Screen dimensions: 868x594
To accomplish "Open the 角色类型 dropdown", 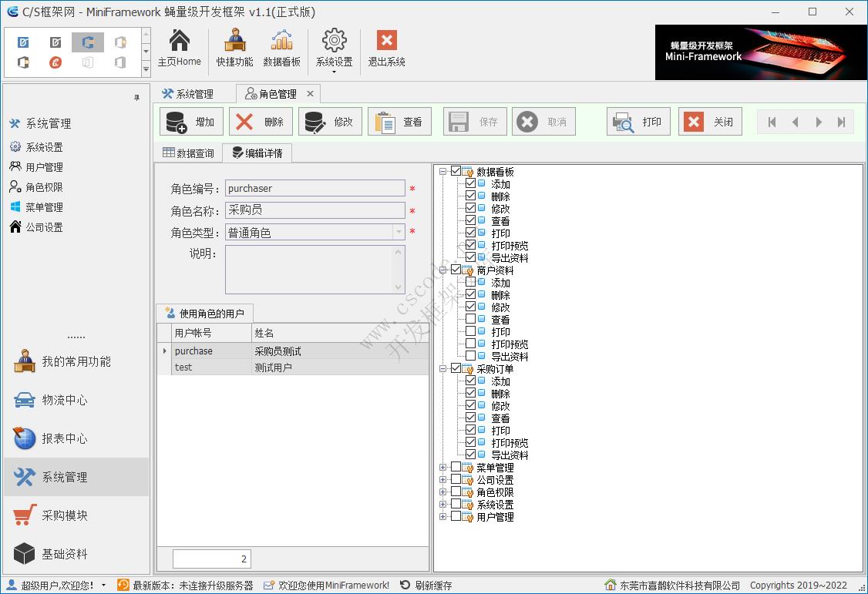I will [399, 232].
